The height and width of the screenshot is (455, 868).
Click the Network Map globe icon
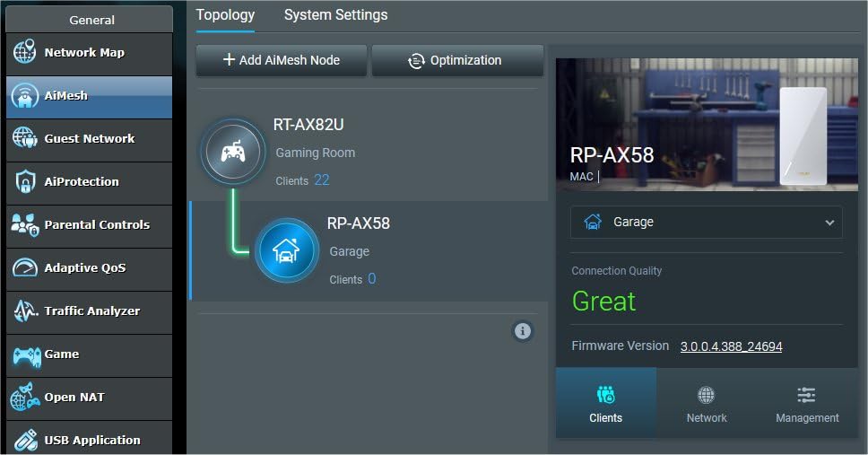click(24, 51)
